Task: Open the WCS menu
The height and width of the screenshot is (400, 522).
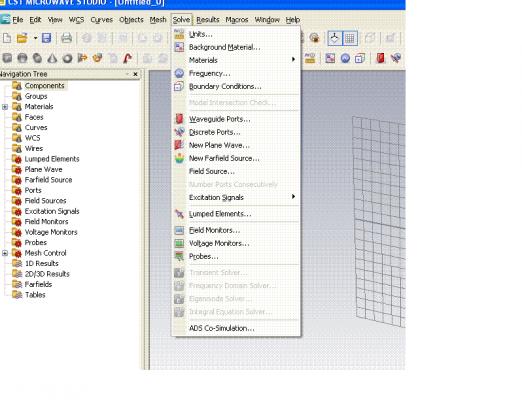Action: coord(76,20)
